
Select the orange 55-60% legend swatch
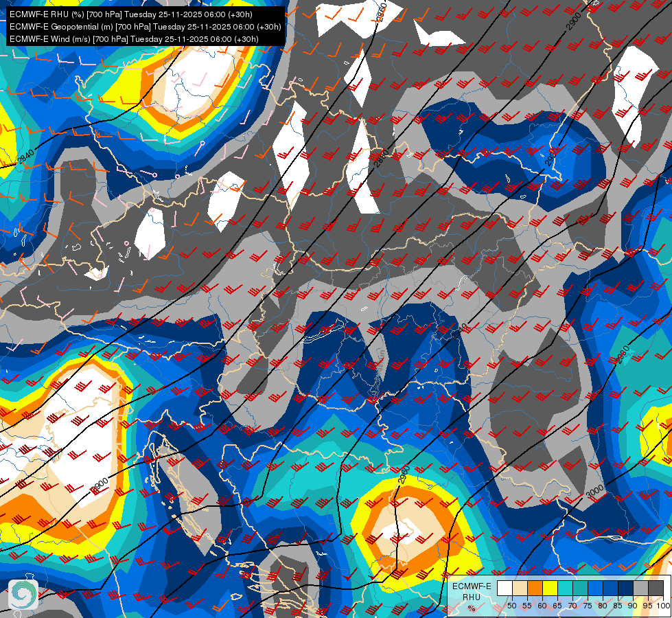(x=535, y=588)
